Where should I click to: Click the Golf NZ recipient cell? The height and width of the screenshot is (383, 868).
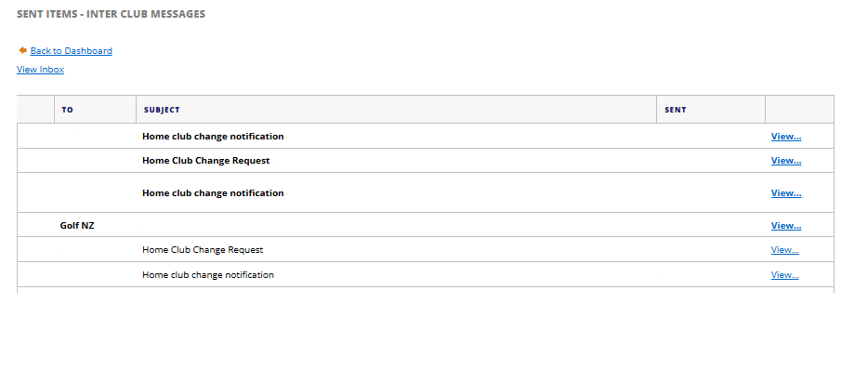click(77, 225)
